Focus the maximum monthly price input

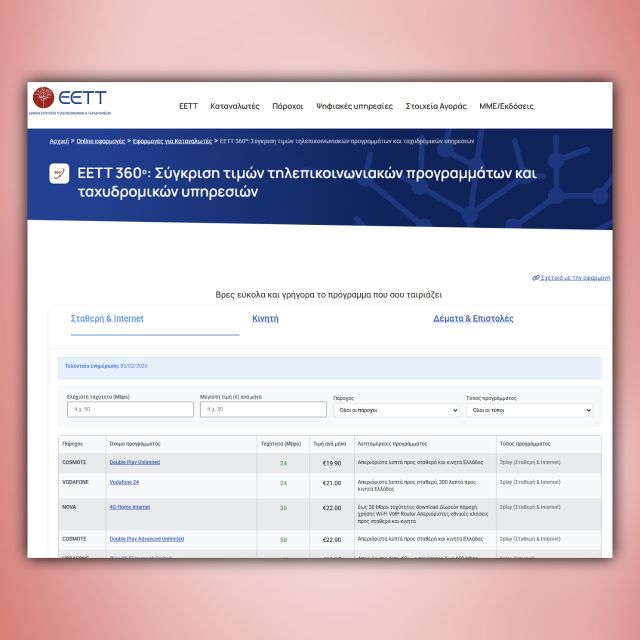pos(263,409)
